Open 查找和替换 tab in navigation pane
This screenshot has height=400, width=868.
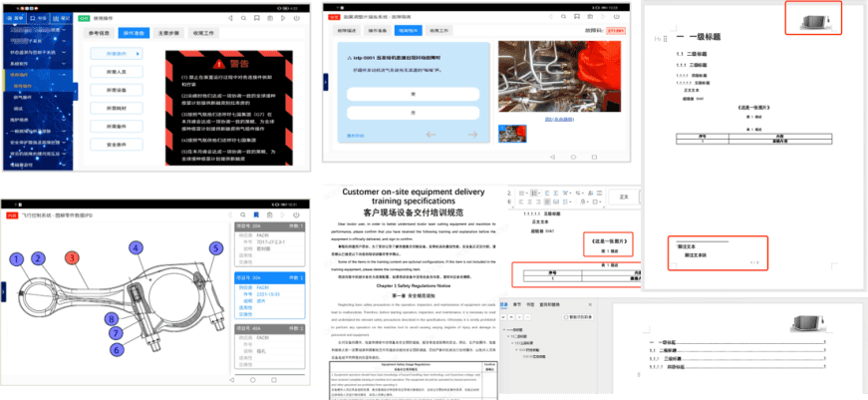[x=550, y=304]
